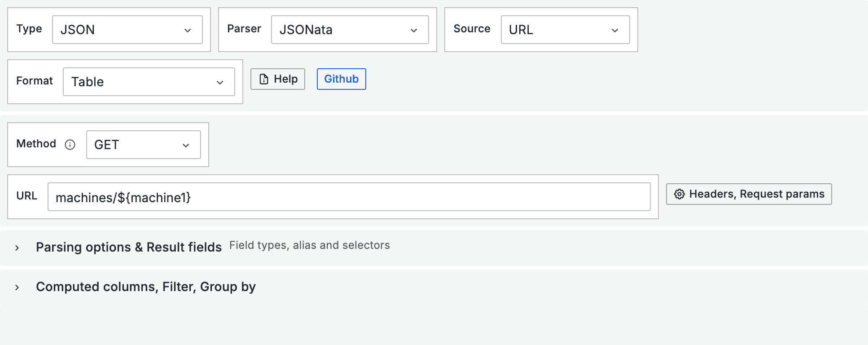Click the Help button
Image resolution: width=868 pixels, height=345 pixels.
tap(278, 79)
